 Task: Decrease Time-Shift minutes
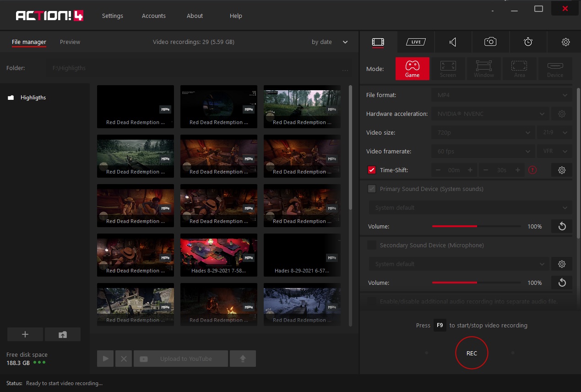[x=438, y=170]
